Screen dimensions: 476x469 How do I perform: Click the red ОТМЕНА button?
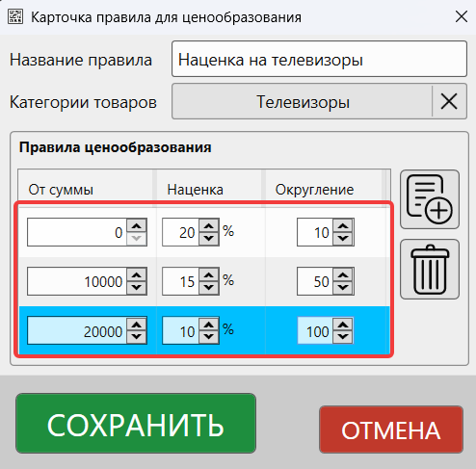pos(391,430)
